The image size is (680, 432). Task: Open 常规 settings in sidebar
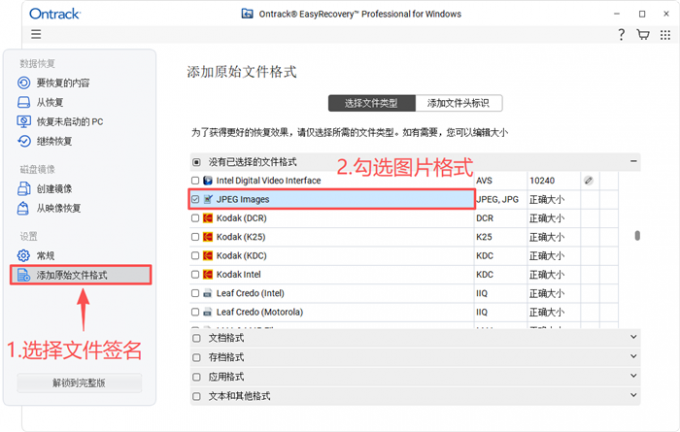pyautogui.click(x=46, y=255)
